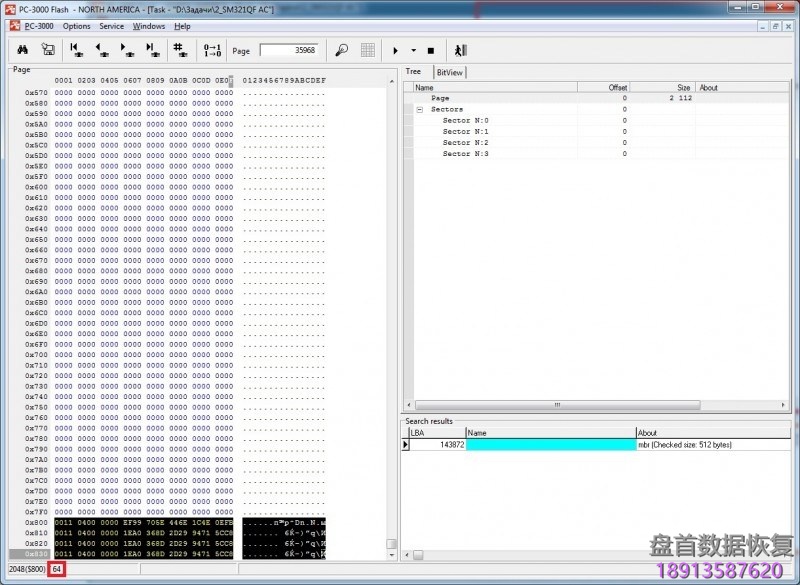This screenshot has width=800, height=585.
Task: Go to the next page
Action: [127, 50]
